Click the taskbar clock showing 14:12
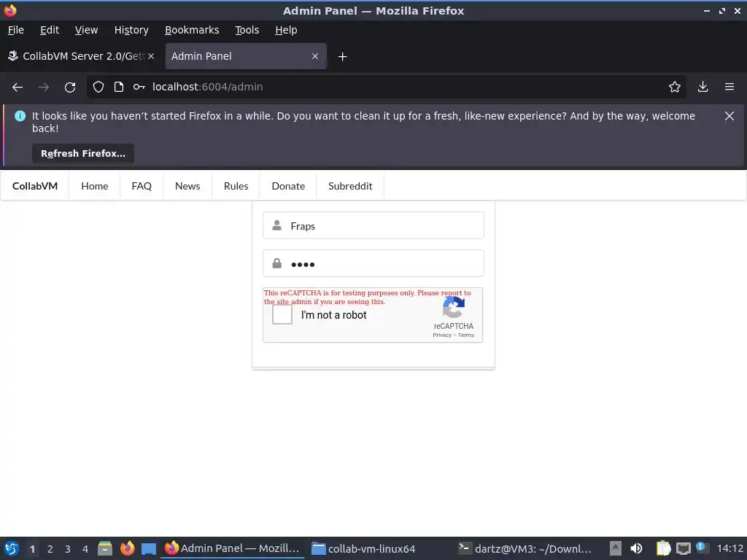The width and height of the screenshot is (747, 560). point(729,548)
